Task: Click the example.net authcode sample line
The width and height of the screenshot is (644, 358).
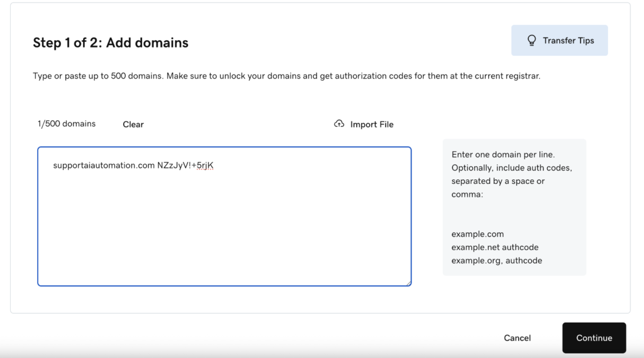Action: point(495,247)
